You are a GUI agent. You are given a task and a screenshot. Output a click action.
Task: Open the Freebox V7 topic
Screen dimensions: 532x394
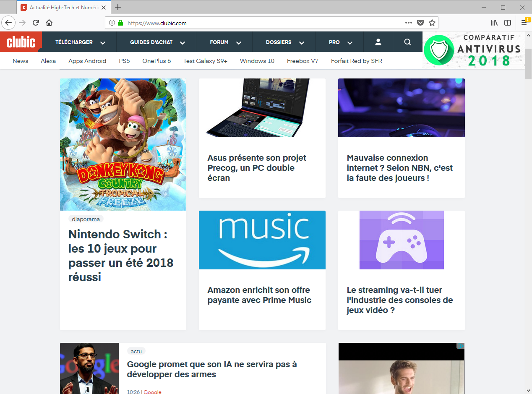[x=303, y=61]
